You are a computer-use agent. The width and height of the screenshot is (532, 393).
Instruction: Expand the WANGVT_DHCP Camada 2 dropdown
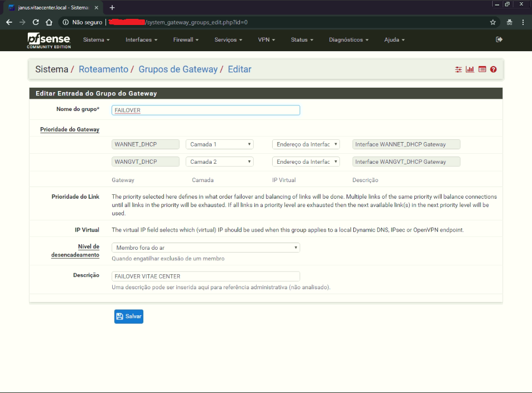coord(219,162)
